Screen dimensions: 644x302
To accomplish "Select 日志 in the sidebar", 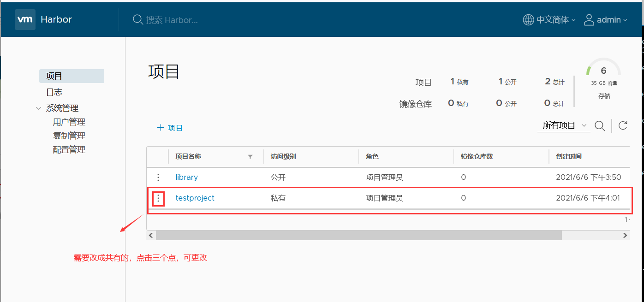I will click(x=54, y=92).
